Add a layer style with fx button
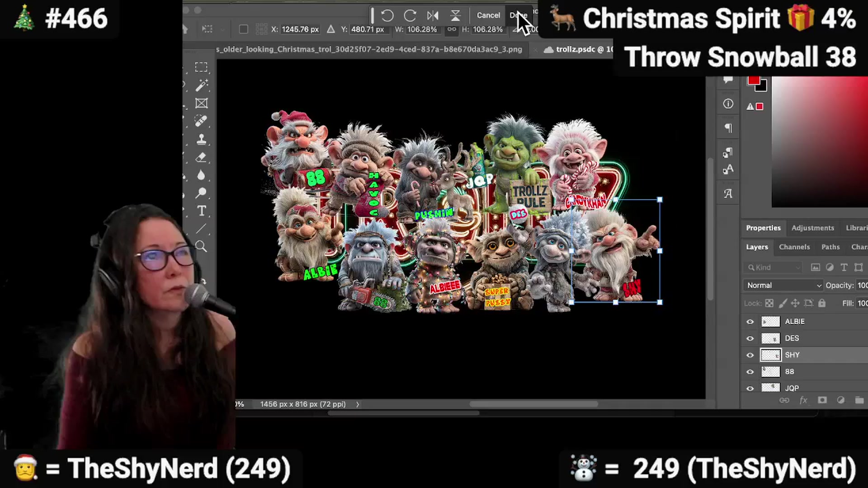The height and width of the screenshot is (488, 868). tap(803, 400)
